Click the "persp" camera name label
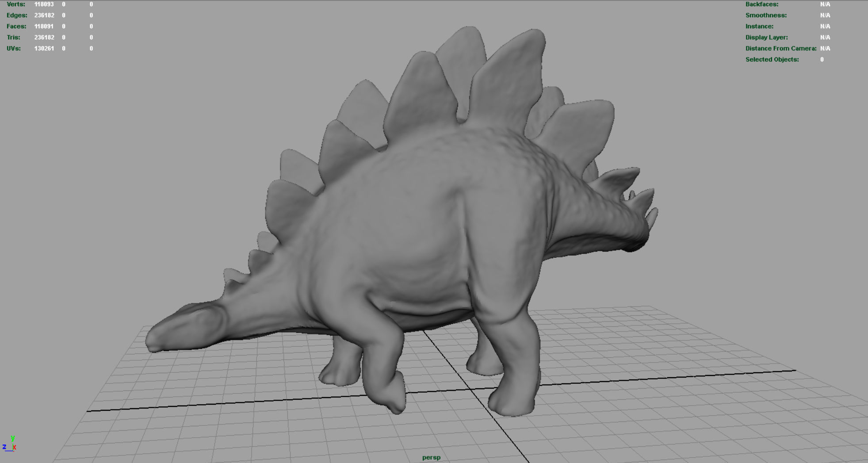The width and height of the screenshot is (868, 463). [431, 457]
